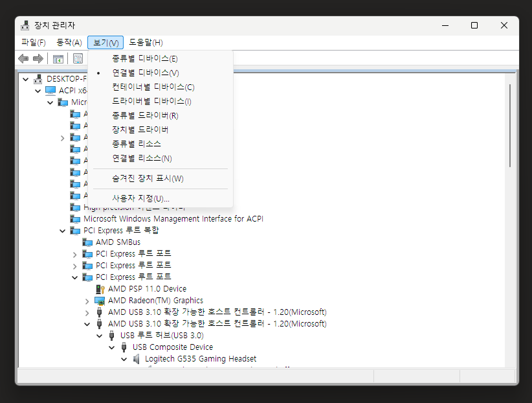Choose 사용자 지정(U)... from the menu
The height and width of the screenshot is (403, 532).
coord(140,198)
